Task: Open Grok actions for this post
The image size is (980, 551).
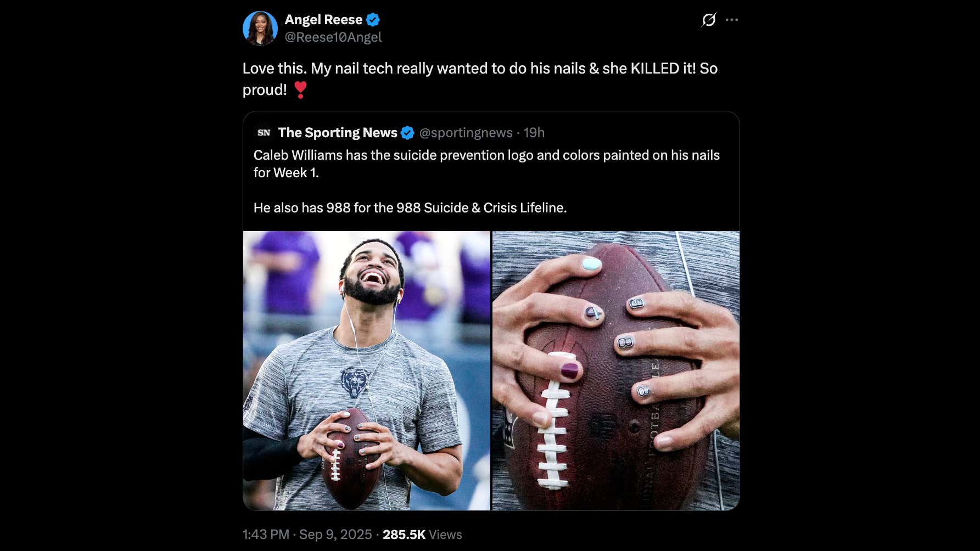Action: pyautogui.click(x=708, y=20)
